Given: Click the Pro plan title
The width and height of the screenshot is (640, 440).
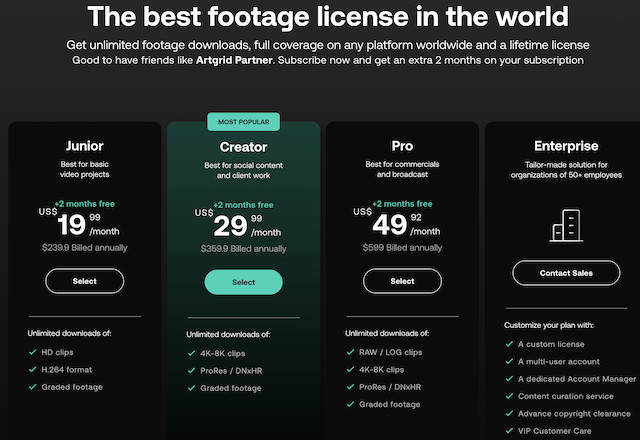Looking at the screenshot, I should click(402, 146).
